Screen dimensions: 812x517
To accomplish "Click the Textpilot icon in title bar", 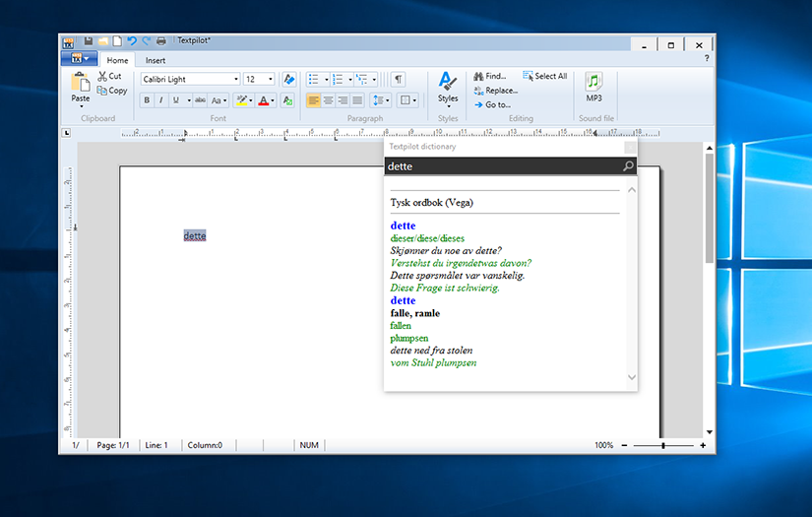I will click(x=68, y=42).
